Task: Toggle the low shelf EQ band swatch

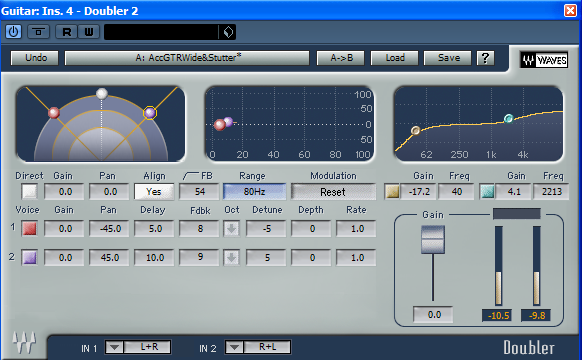Action: pyautogui.click(x=392, y=192)
